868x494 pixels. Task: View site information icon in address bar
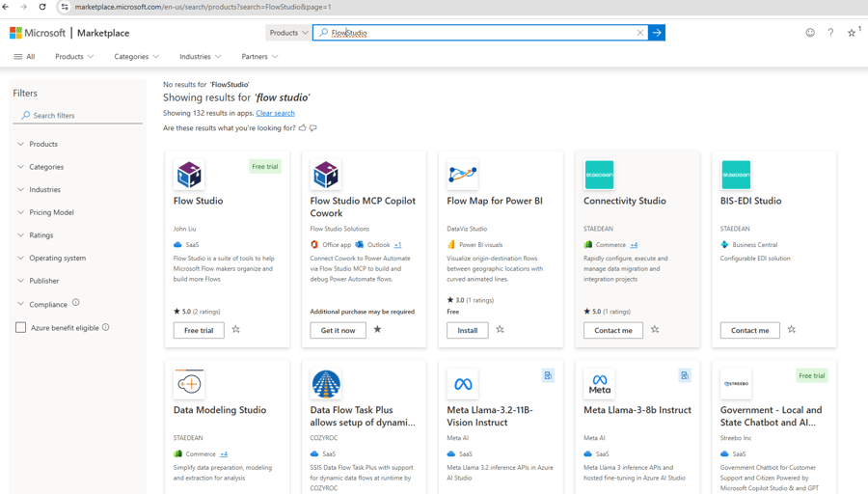pos(65,7)
